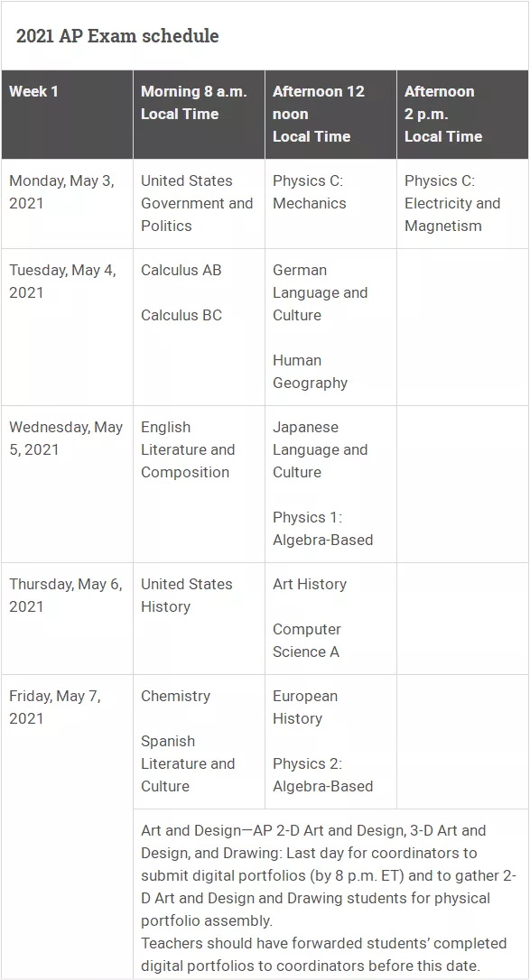
Task: Click the 2021 AP Exam schedule title
Action: [x=117, y=35]
